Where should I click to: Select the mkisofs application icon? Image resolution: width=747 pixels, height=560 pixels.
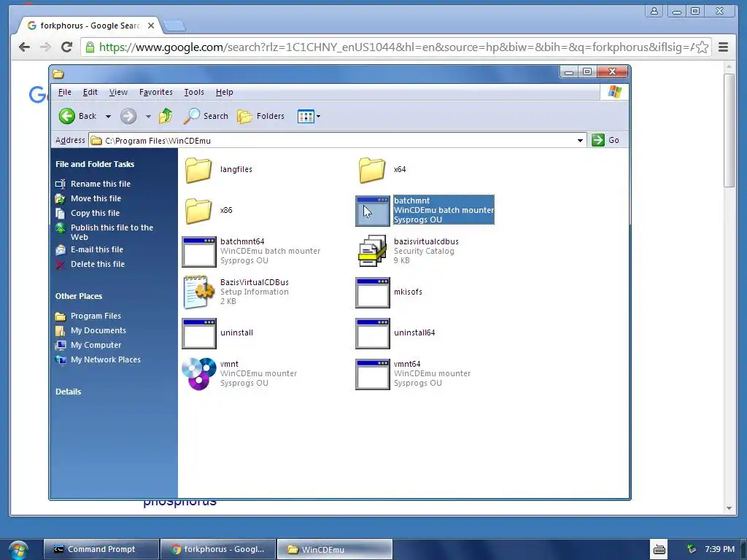(x=373, y=292)
